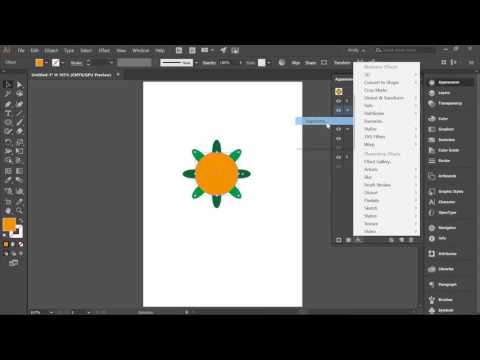The width and height of the screenshot is (480, 360).
Task: Click Stroke label in control bar
Action: (76, 63)
